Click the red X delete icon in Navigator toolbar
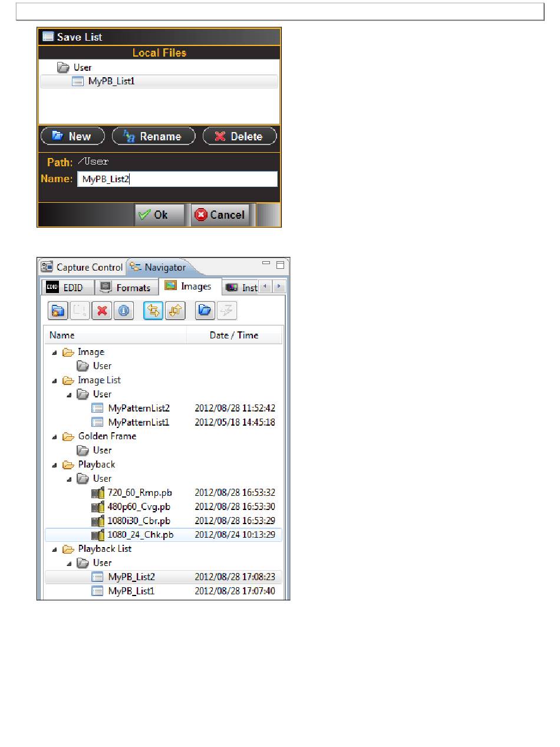Viewport: 560px width, 747px height. [x=102, y=311]
